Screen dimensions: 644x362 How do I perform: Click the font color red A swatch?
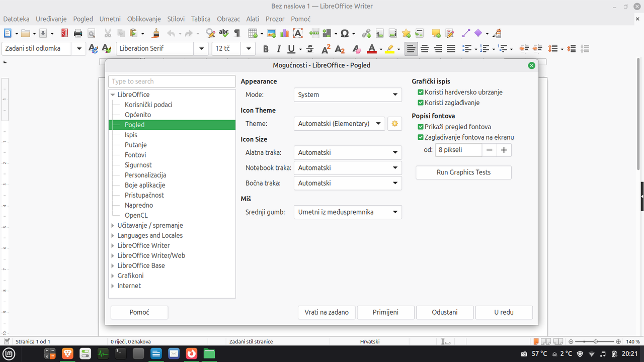(371, 49)
